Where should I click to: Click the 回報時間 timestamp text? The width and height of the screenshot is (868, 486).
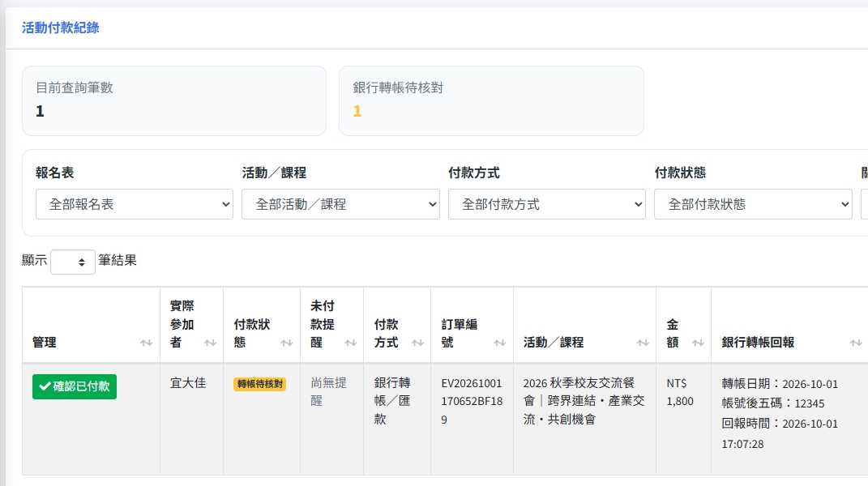(780, 433)
